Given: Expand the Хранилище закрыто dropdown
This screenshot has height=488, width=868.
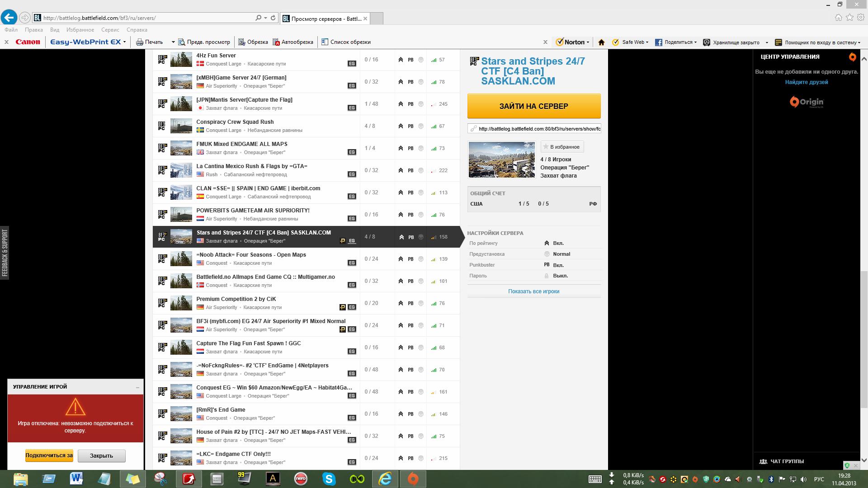Looking at the screenshot, I should pos(767,42).
